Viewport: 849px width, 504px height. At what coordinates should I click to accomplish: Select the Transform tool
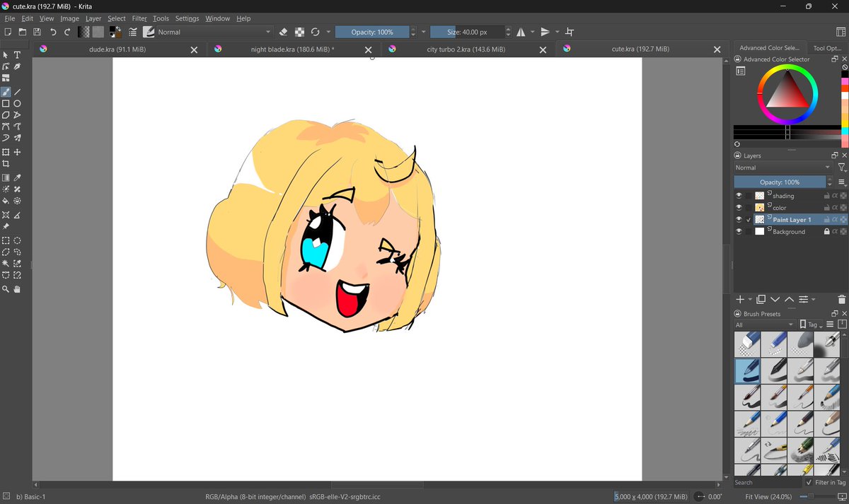click(6, 152)
